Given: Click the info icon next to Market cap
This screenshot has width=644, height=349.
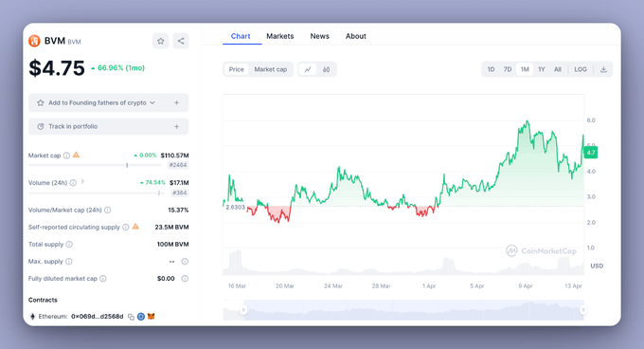Looking at the screenshot, I should pyautogui.click(x=66, y=156).
